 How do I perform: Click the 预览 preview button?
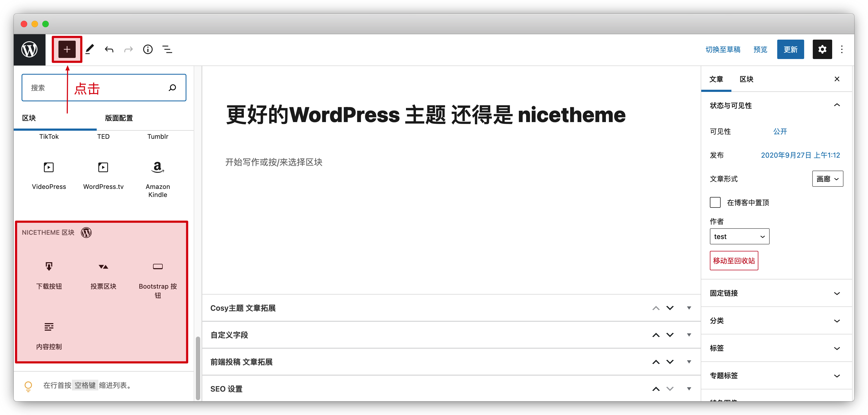tap(760, 50)
